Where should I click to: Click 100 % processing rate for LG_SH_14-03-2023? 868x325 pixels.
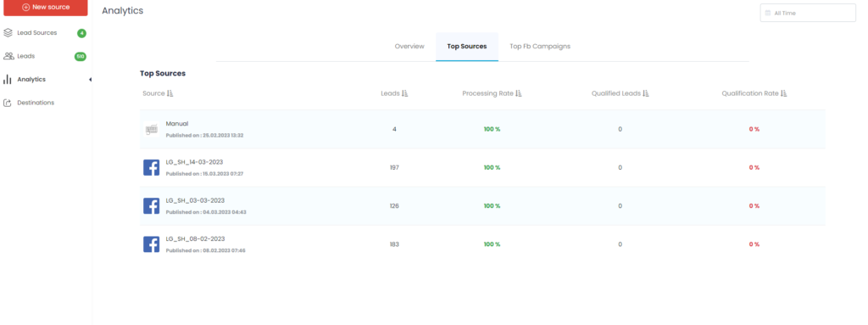click(x=492, y=167)
